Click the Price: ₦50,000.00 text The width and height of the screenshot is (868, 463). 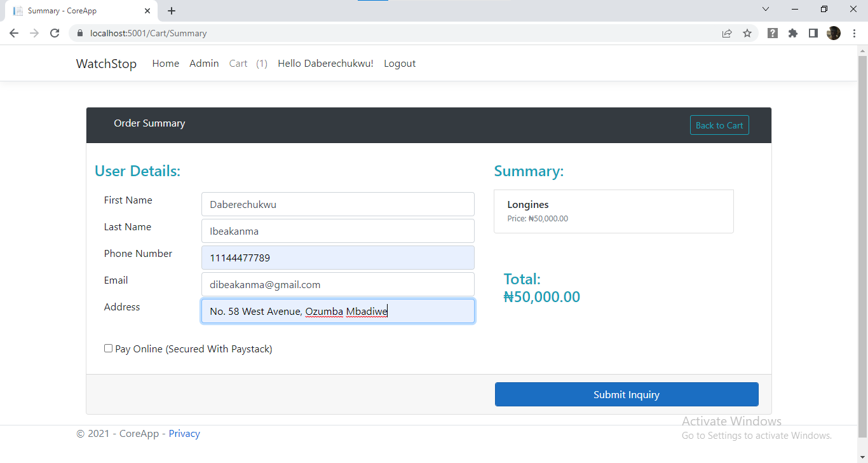[538, 219]
